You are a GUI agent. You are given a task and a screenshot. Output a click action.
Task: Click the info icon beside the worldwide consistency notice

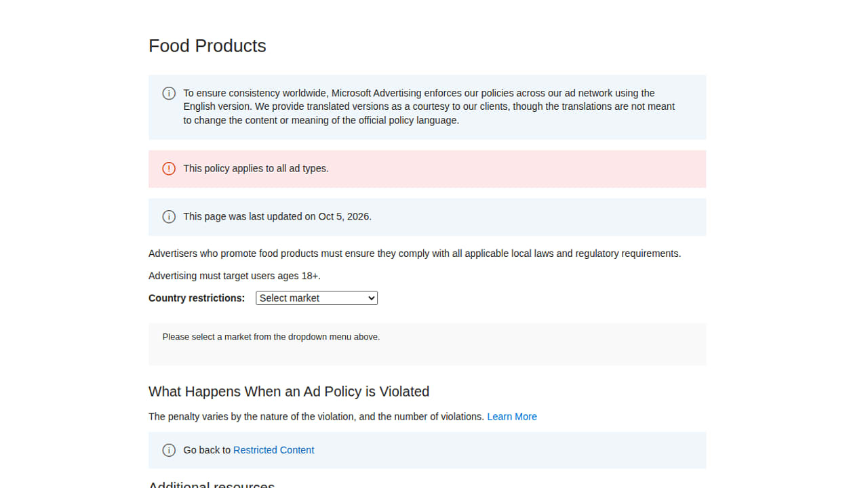(169, 93)
